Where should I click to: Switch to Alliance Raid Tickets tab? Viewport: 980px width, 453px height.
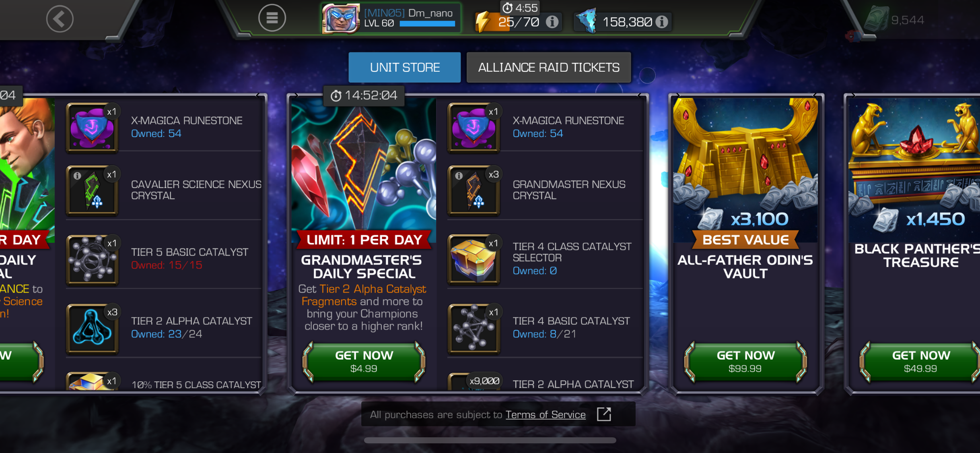[549, 67]
